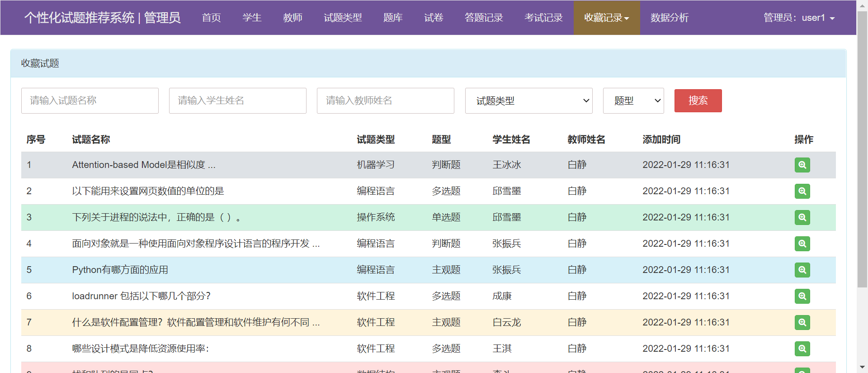868x373 pixels.
Task: Go to the 首页 nav item
Action: click(x=212, y=18)
